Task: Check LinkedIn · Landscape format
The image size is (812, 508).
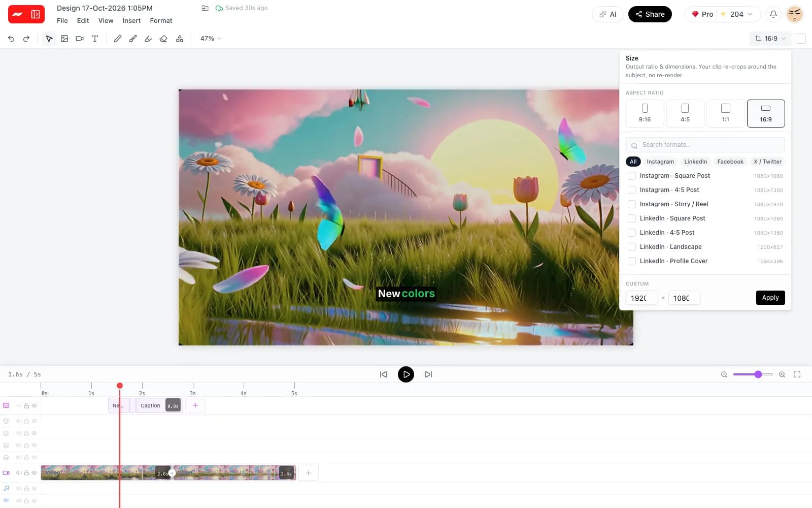Action: click(632, 247)
